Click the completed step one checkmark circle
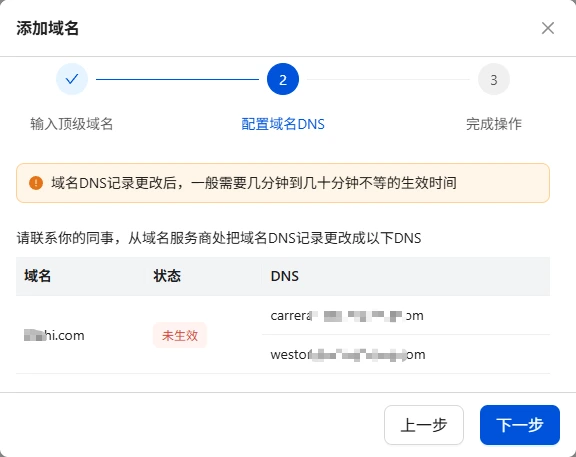This screenshot has width=576, height=457. (72, 79)
